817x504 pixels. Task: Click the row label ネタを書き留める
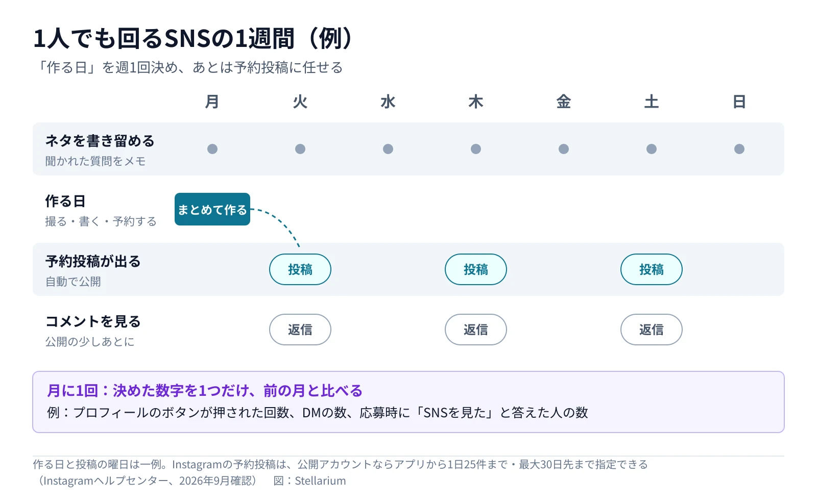click(x=100, y=141)
